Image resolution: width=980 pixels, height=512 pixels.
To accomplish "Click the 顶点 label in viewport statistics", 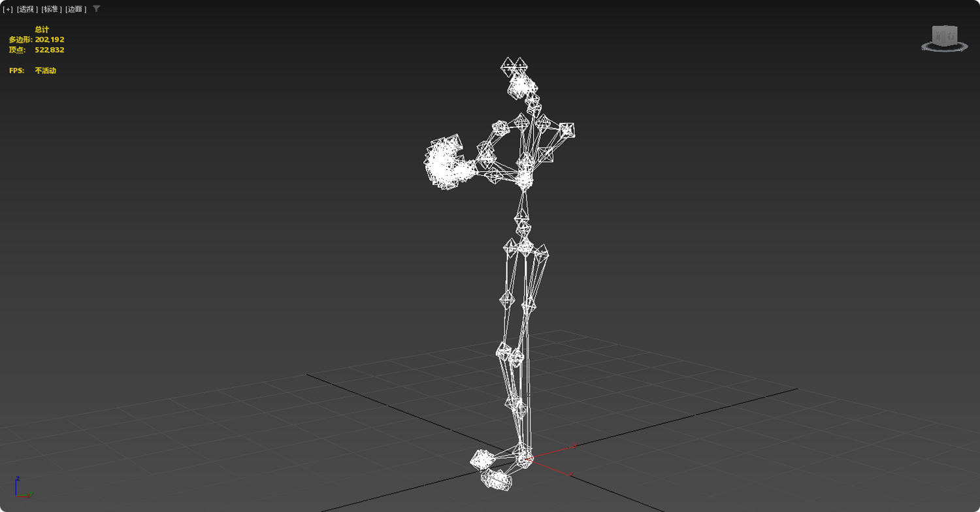I will [x=17, y=50].
